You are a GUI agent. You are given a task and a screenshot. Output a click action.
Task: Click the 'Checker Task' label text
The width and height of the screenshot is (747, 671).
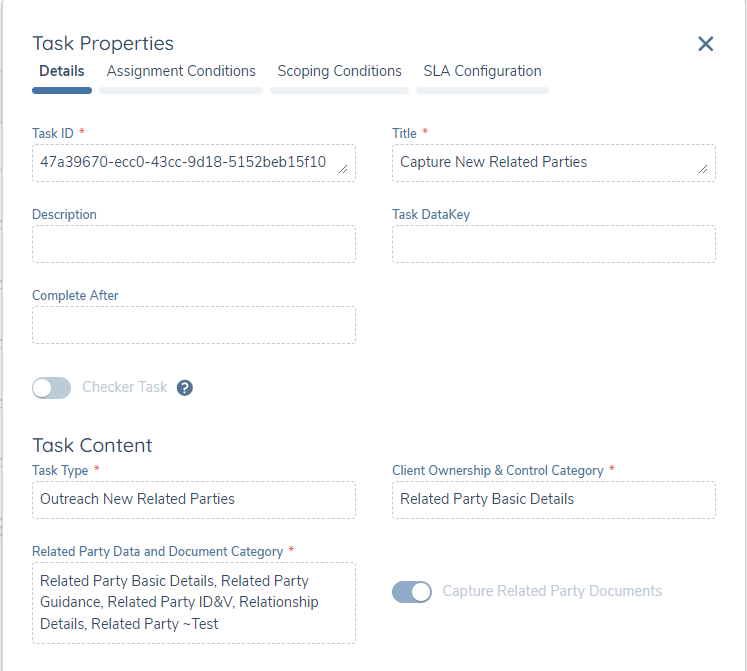click(x=125, y=387)
